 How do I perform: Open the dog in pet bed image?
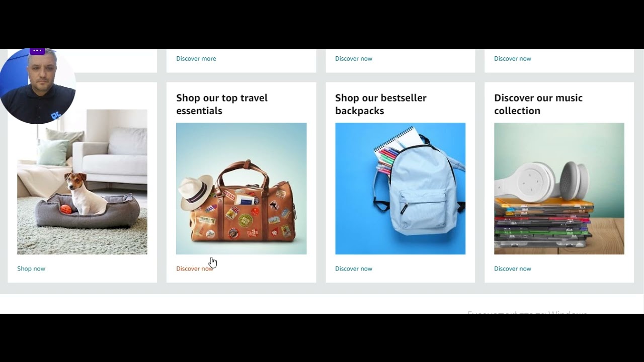click(82, 182)
